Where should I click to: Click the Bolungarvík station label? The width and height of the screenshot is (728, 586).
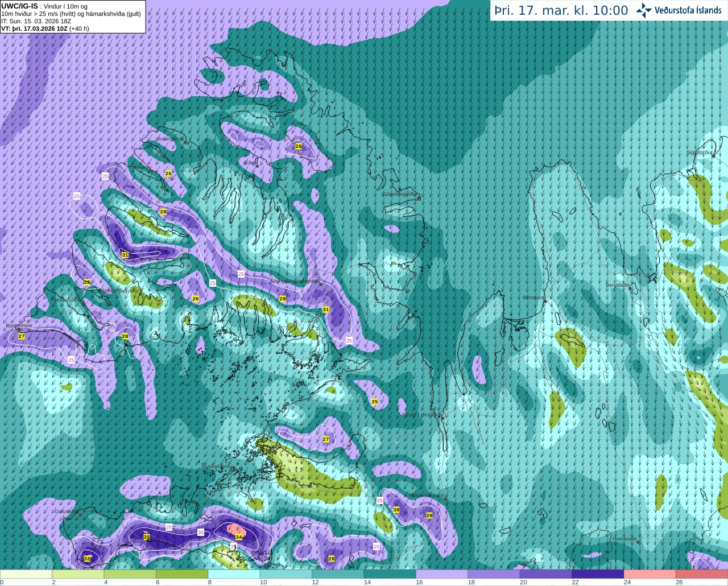(x=170, y=138)
